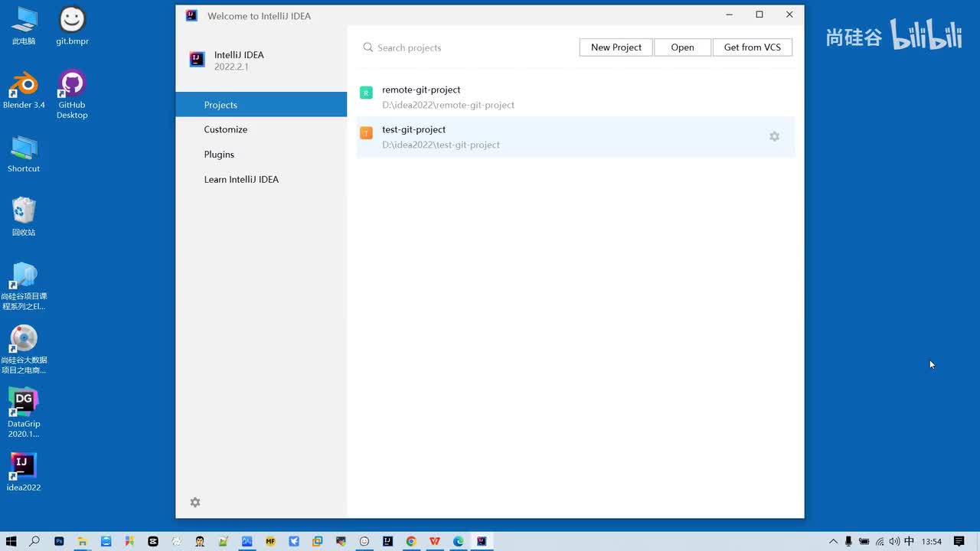This screenshot has height=551, width=980.
Task: Open the remote-git-project entry
Action: 576,97
